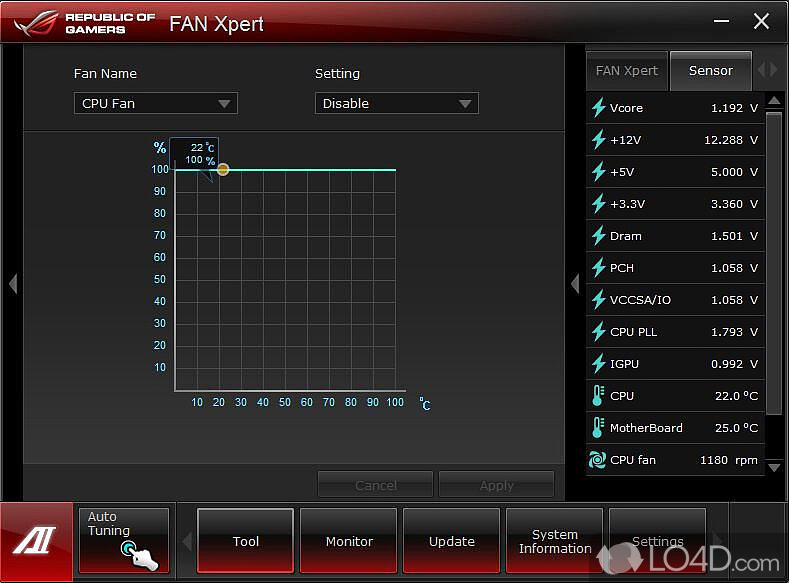
Task: Open the Monitor menu
Action: point(349,541)
